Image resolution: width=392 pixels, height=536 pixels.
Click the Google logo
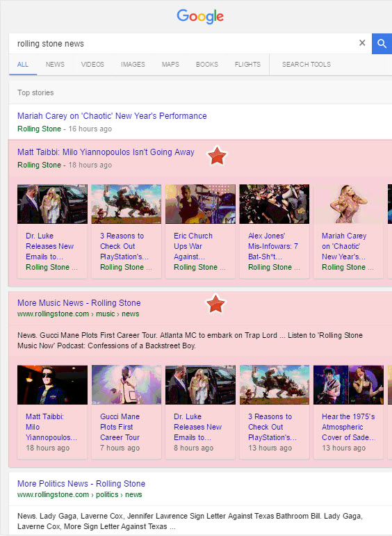200,17
